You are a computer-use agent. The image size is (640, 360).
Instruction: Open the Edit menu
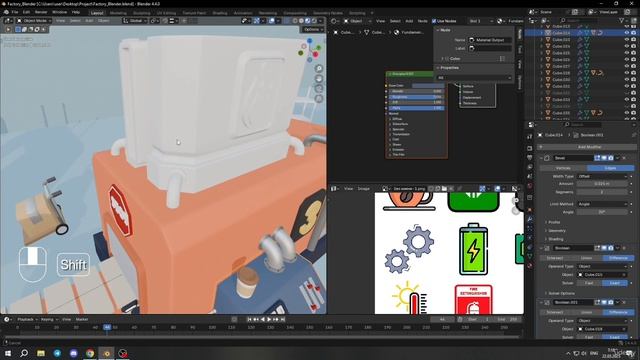(x=26, y=12)
